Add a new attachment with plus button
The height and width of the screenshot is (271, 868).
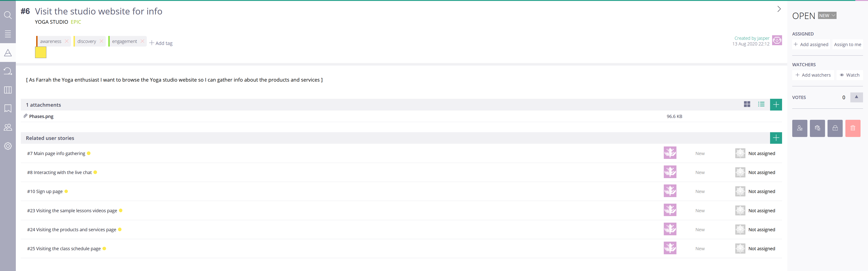click(x=776, y=105)
